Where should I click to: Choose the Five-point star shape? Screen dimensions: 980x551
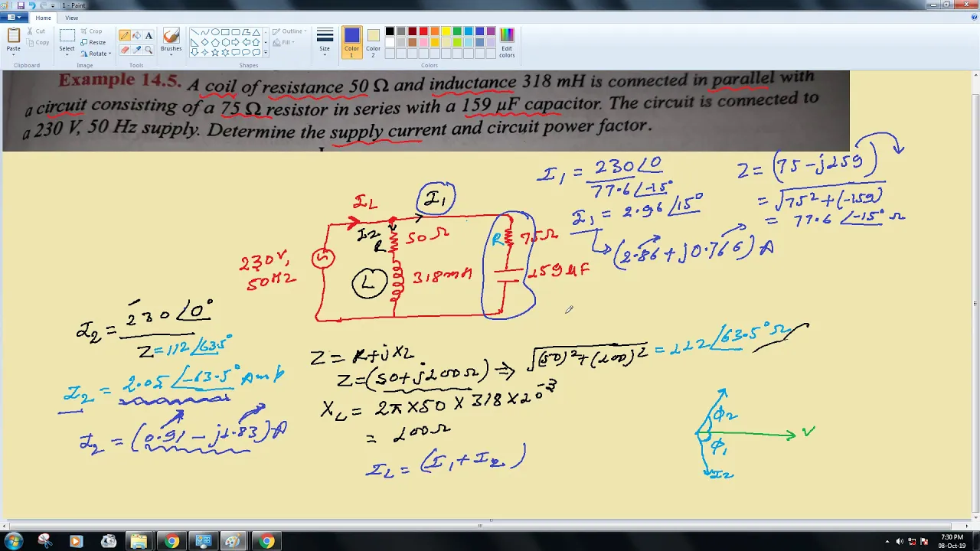(x=215, y=52)
